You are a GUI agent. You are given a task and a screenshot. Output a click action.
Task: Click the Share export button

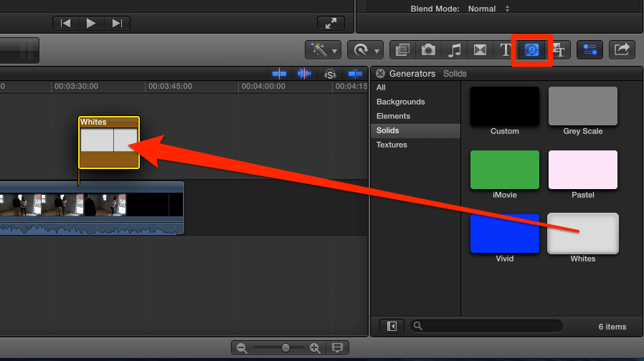622,49
